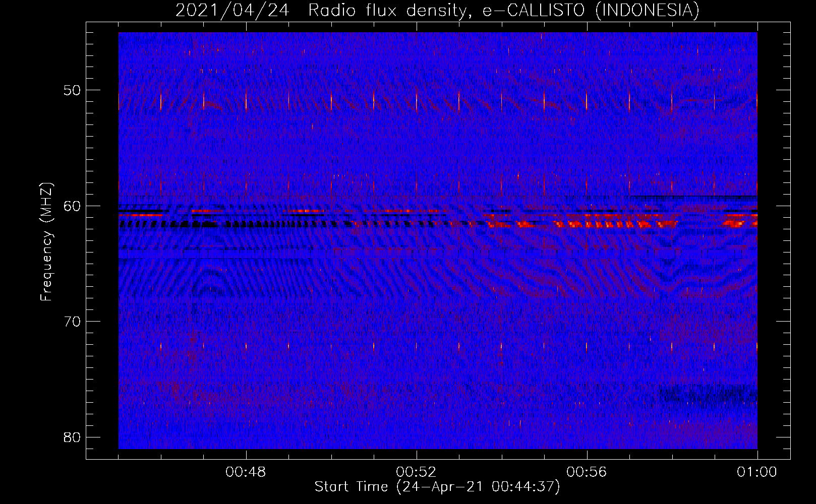
Task: Select the 00:52 time tick label
Action: click(416, 472)
